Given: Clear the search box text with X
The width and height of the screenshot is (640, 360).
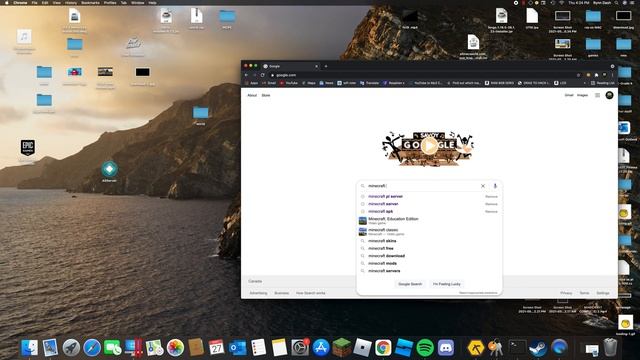Looking at the screenshot, I should click(x=483, y=186).
